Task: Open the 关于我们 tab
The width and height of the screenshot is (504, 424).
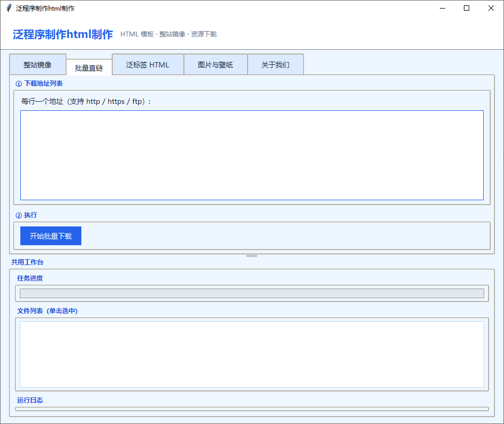Action: (x=275, y=65)
